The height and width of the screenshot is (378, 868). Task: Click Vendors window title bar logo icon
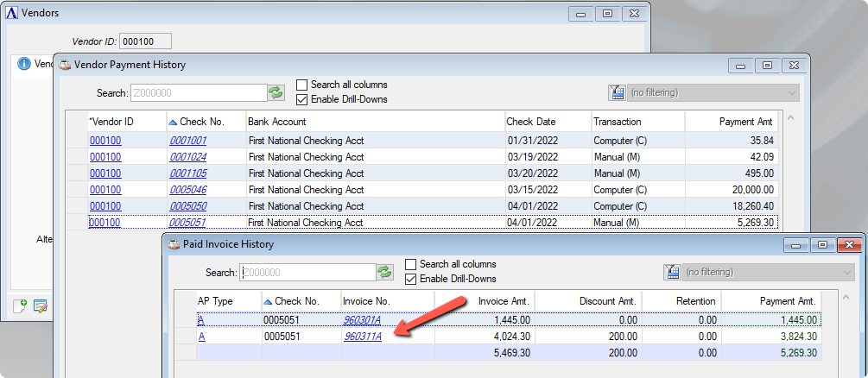pos(11,13)
